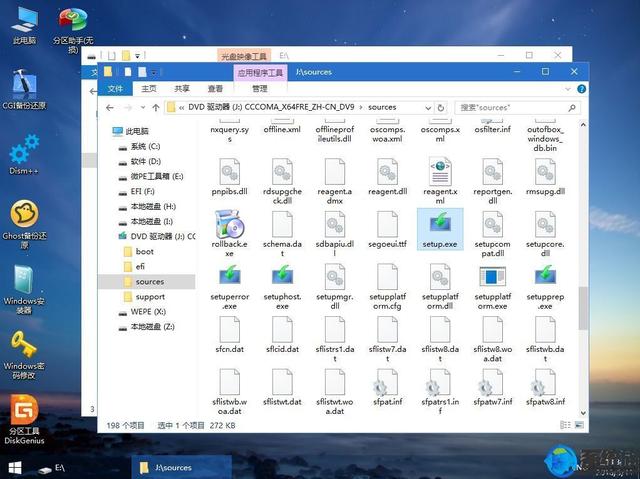Select setupprep.exe file
This screenshot has height=479, width=640.
click(545, 286)
